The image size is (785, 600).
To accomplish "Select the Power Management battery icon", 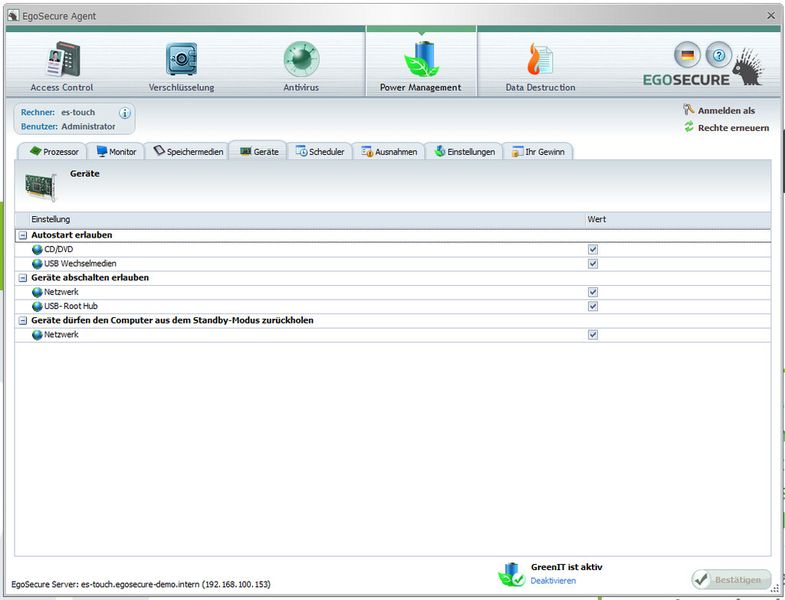I will click(421, 59).
